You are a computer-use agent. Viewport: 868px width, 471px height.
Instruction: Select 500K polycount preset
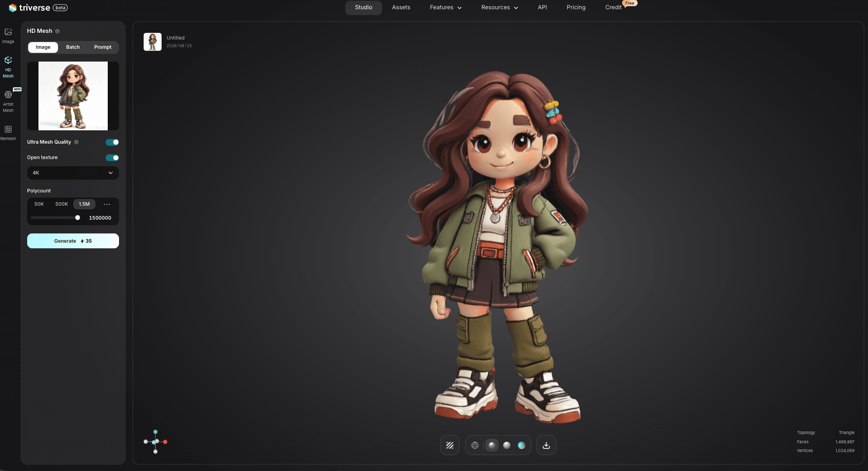[62, 204]
